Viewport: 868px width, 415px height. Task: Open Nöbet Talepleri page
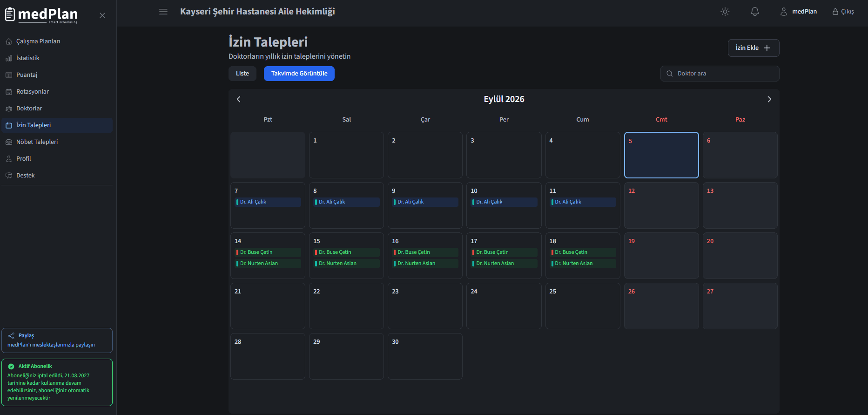pyautogui.click(x=57, y=142)
